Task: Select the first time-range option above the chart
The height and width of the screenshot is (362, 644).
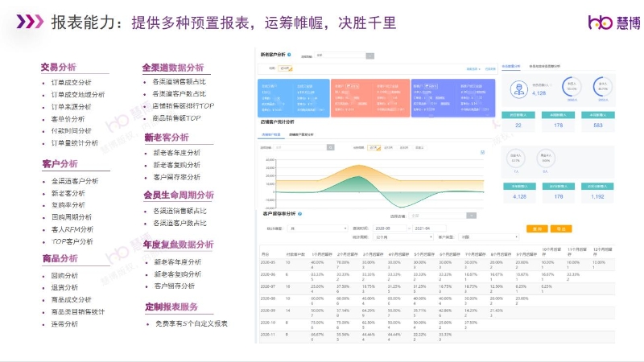Action: point(374,147)
